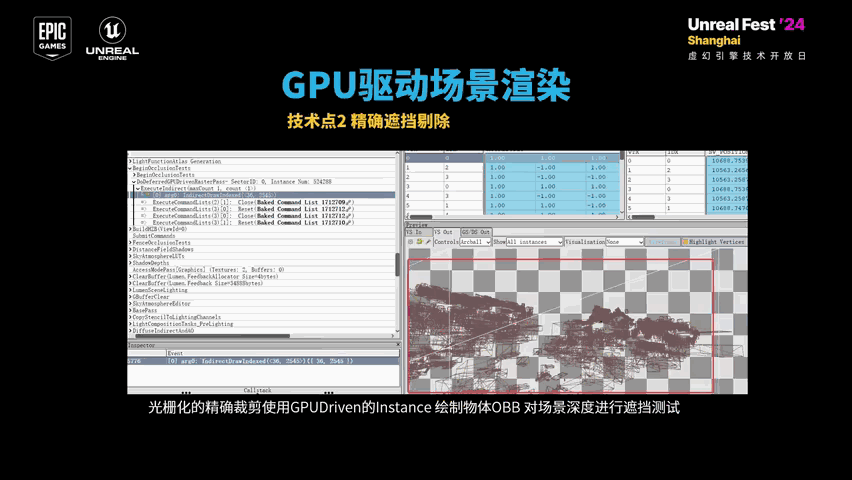852x480 pixels.
Task: Select LightCompositionTasks_PreLighting event
Action: pos(183,324)
